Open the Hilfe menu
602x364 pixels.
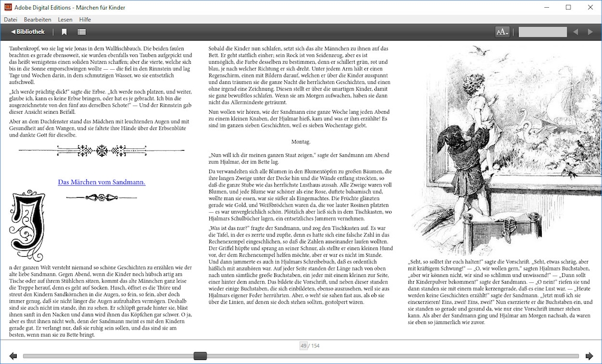(x=85, y=20)
